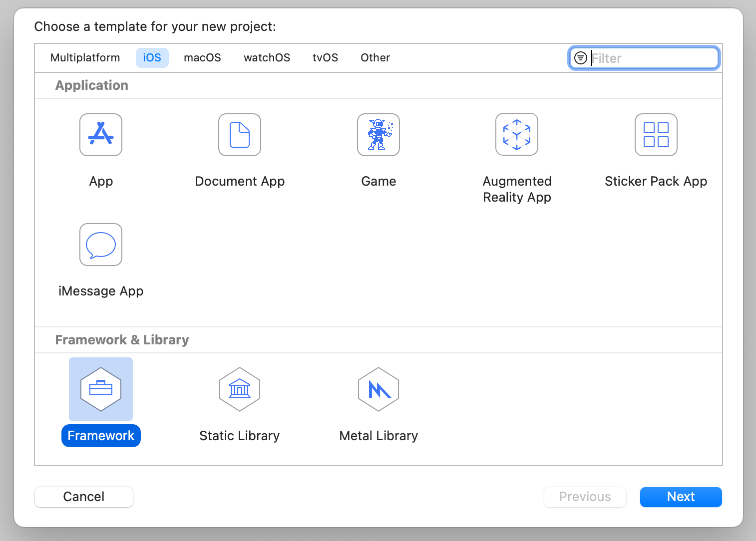This screenshot has height=541, width=756.
Task: Click the "Metal Library" label
Action: [x=378, y=436]
